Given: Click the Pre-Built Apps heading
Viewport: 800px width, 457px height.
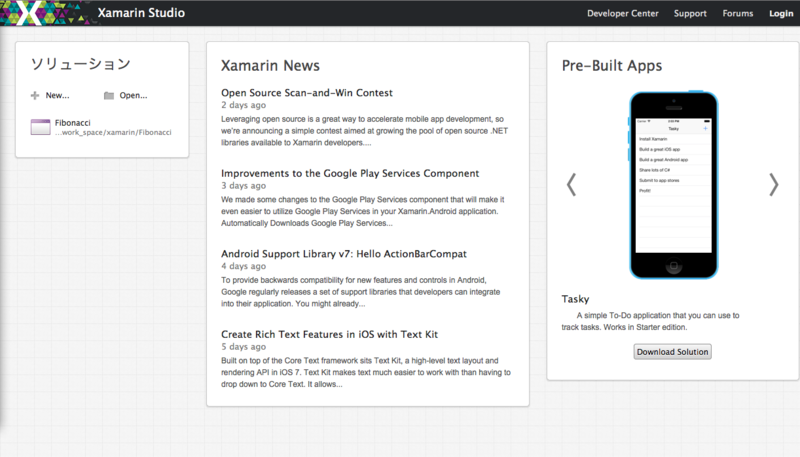Looking at the screenshot, I should pyautogui.click(x=612, y=65).
